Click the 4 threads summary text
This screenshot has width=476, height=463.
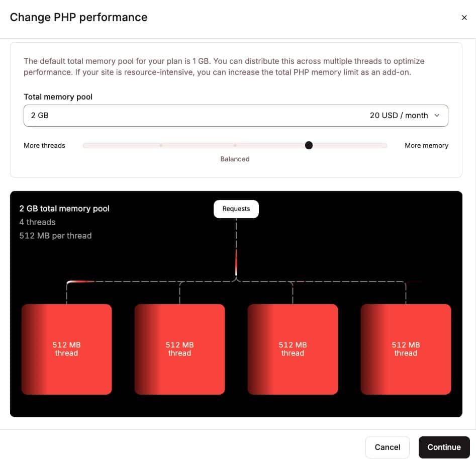click(37, 222)
